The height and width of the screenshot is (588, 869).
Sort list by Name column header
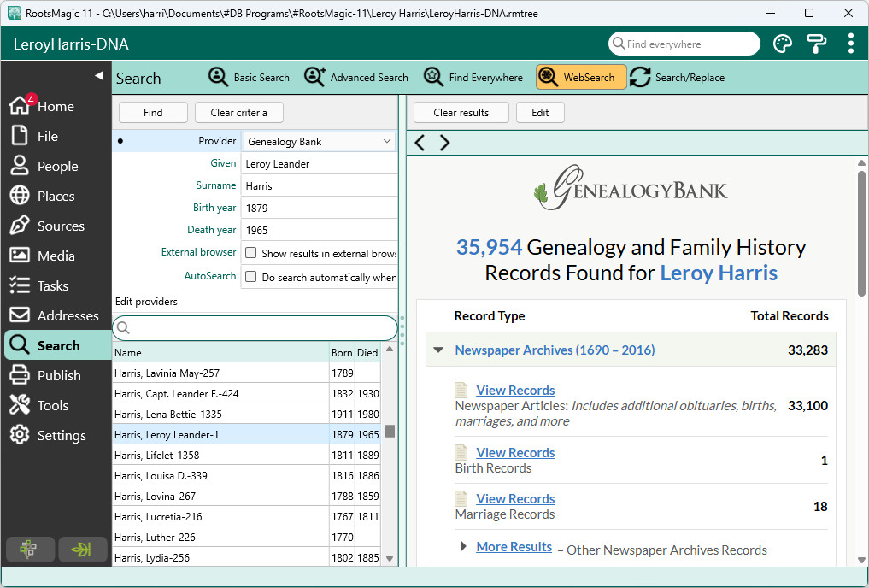pos(220,352)
